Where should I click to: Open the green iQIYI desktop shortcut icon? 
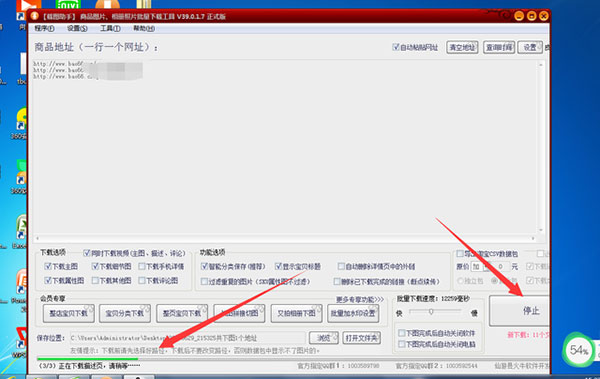68,5
